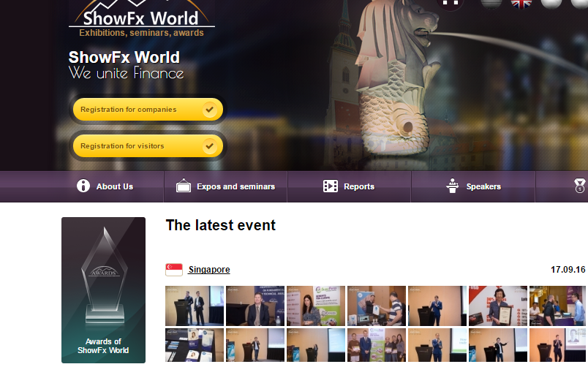The height and width of the screenshot is (375, 588).
Task: Click the checkmark on Registration for companies
Action: (x=210, y=110)
